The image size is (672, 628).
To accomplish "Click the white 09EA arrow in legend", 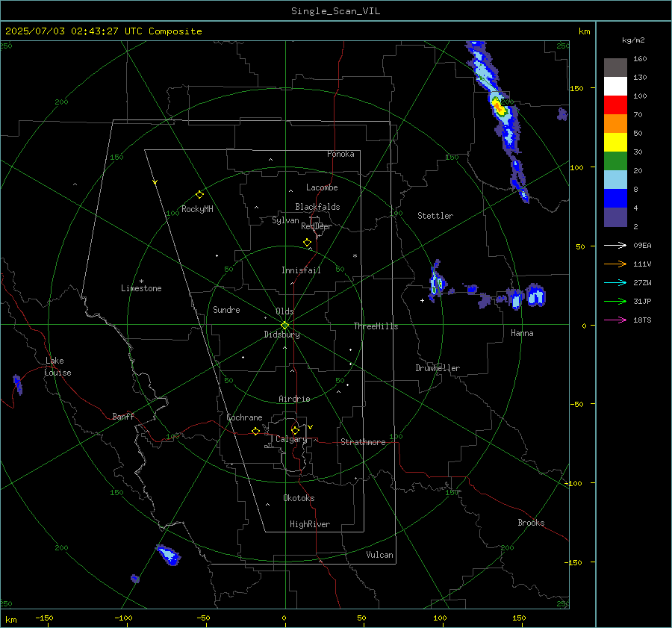I will click(615, 245).
